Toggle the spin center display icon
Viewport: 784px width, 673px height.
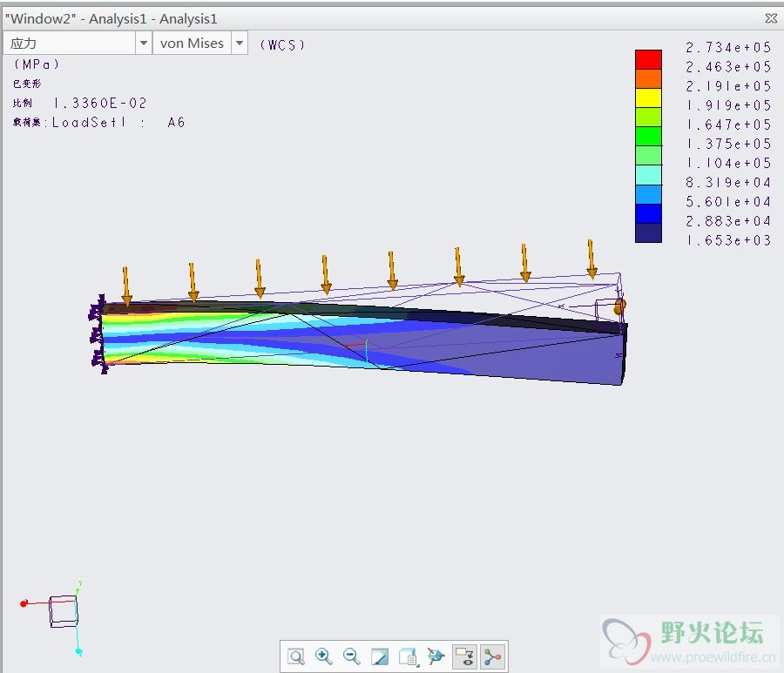pos(492,656)
